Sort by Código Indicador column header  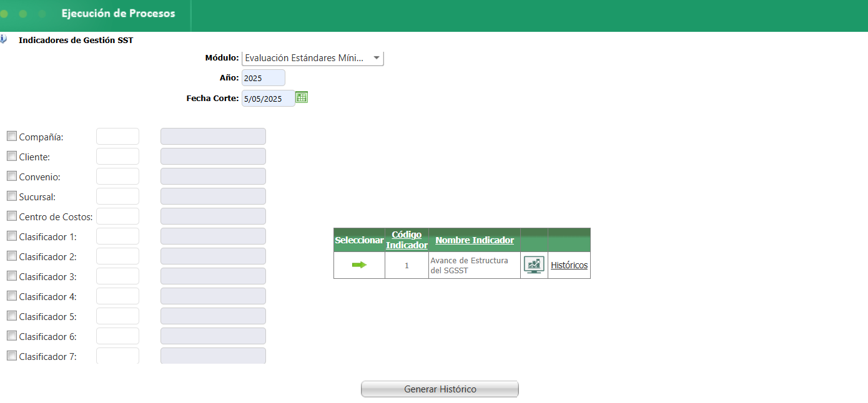(x=407, y=240)
